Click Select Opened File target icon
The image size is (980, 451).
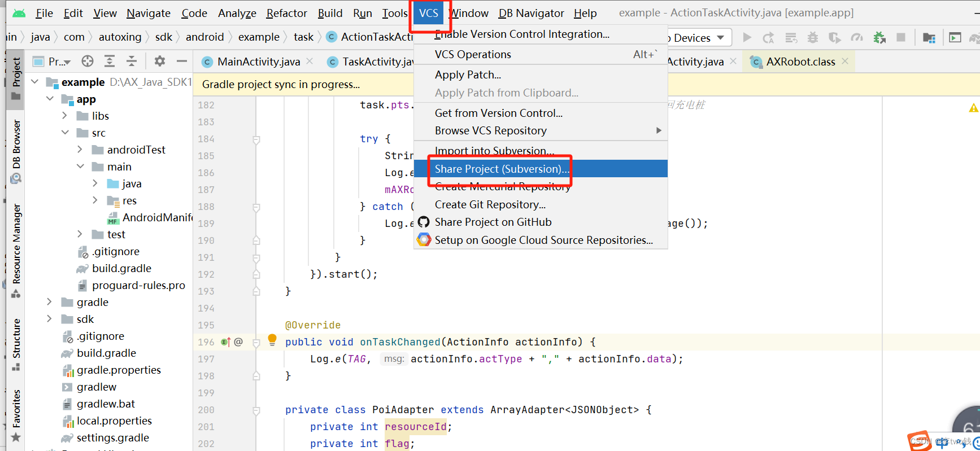coord(88,61)
